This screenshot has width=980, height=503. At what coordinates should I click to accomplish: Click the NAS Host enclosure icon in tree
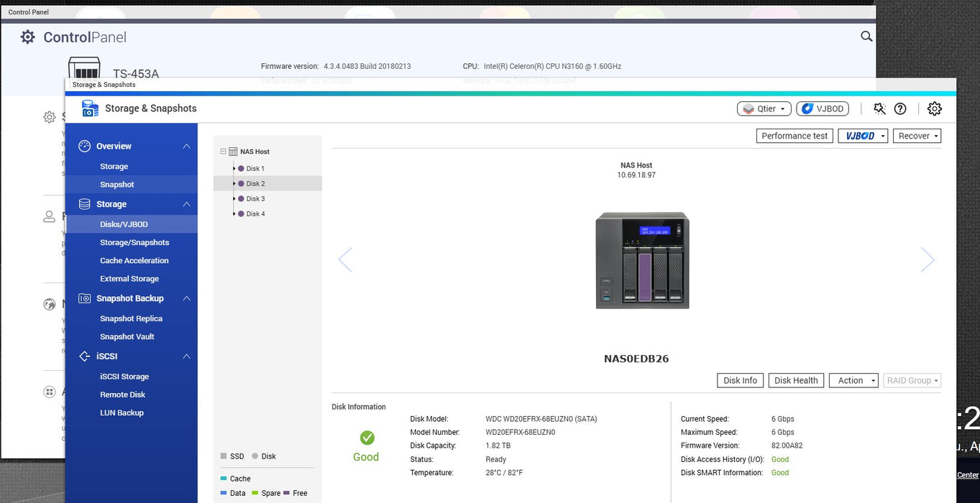coord(233,152)
